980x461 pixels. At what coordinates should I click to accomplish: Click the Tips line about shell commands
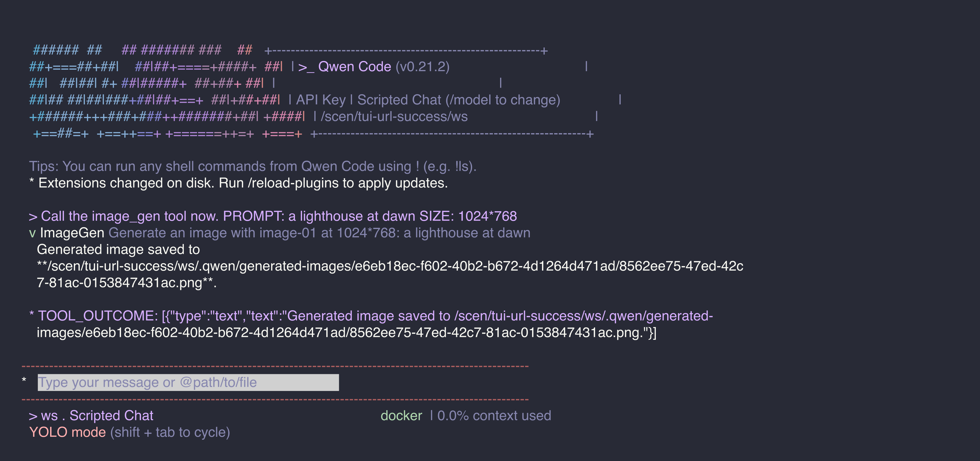253,166
